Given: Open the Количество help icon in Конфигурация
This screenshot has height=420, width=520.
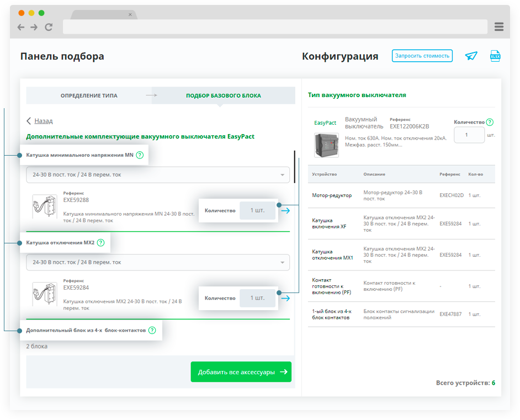Looking at the screenshot, I should (x=490, y=122).
